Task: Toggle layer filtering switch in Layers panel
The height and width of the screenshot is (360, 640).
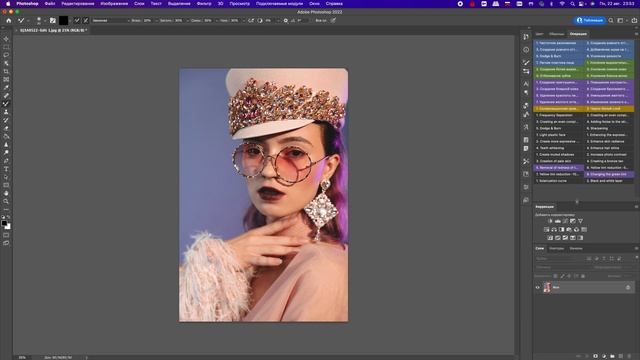Action: pyautogui.click(x=636, y=258)
